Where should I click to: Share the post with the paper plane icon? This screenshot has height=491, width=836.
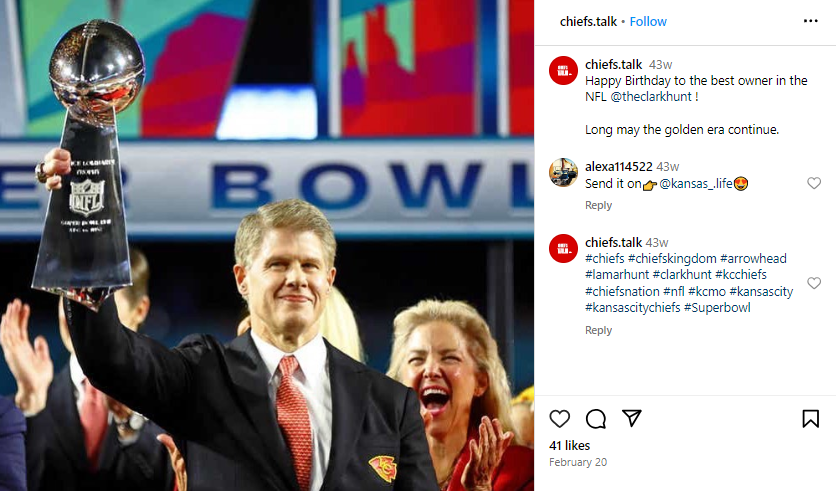[x=632, y=419]
